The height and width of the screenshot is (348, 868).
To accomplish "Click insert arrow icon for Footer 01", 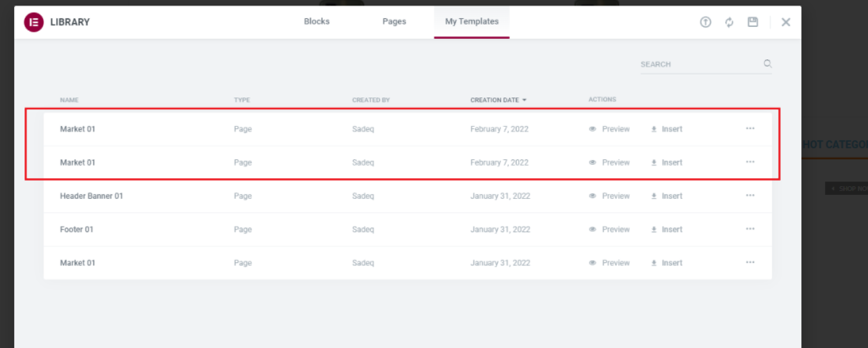I will [654, 229].
